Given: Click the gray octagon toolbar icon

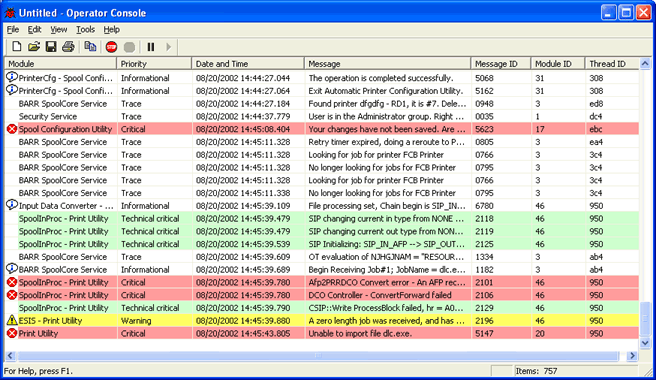Looking at the screenshot, I should pyautogui.click(x=129, y=47).
